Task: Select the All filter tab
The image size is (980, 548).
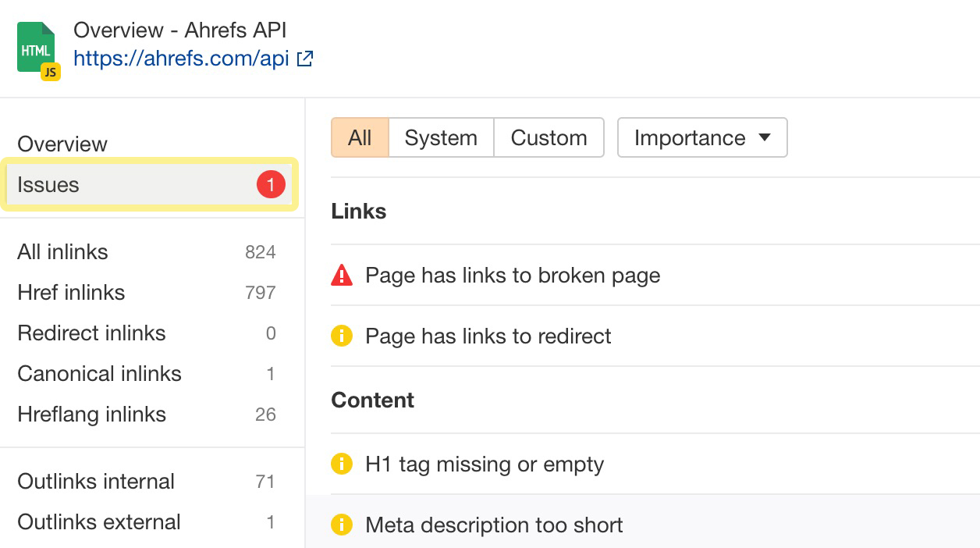Action: [360, 137]
